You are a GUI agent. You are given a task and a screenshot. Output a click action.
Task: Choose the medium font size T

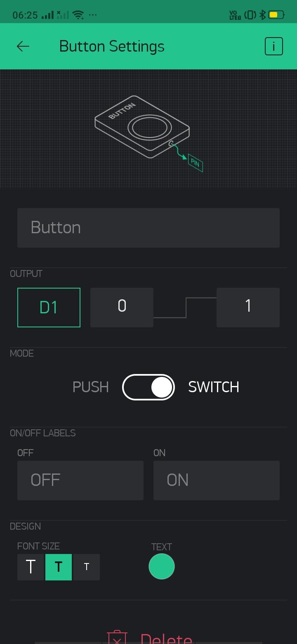[x=59, y=567]
